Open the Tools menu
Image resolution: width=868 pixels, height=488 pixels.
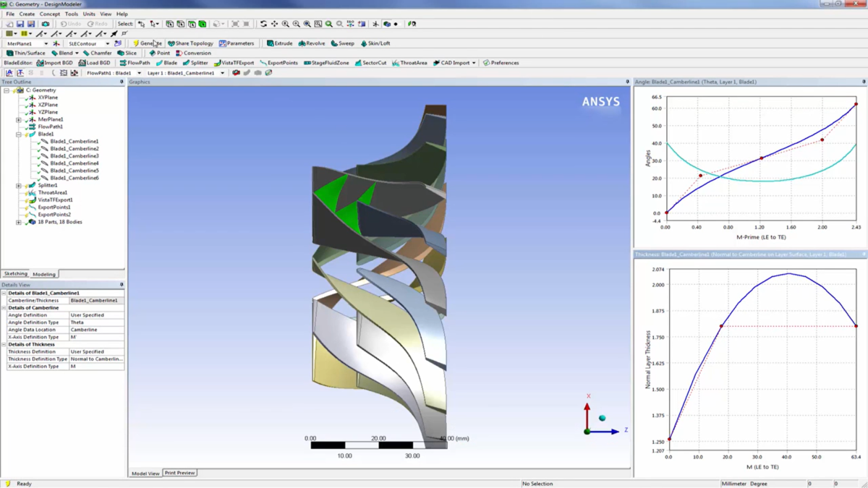point(72,14)
